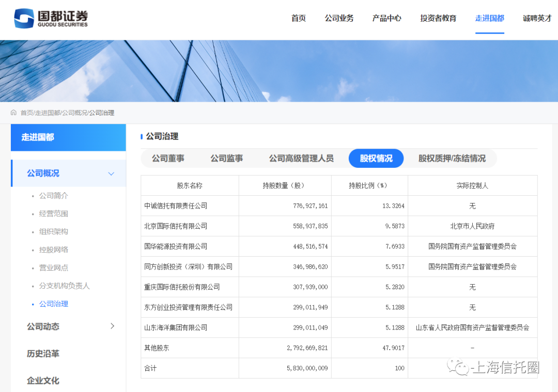Click percentage value 5.9517
This screenshot has height=392, width=558.
pyautogui.click(x=395, y=266)
